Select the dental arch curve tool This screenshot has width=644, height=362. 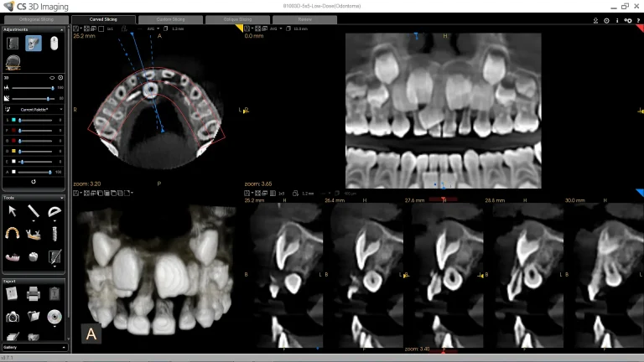click(x=13, y=234)
